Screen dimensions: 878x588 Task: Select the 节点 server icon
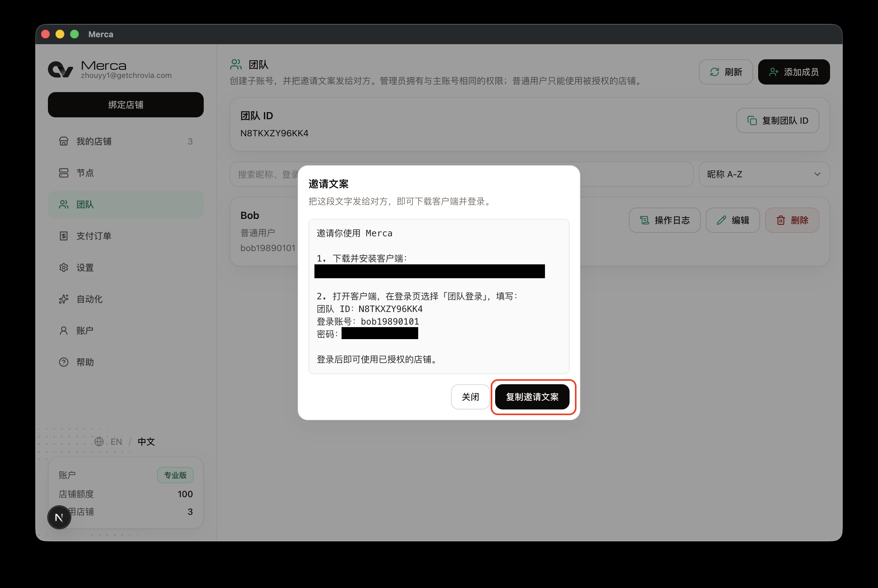64,173
